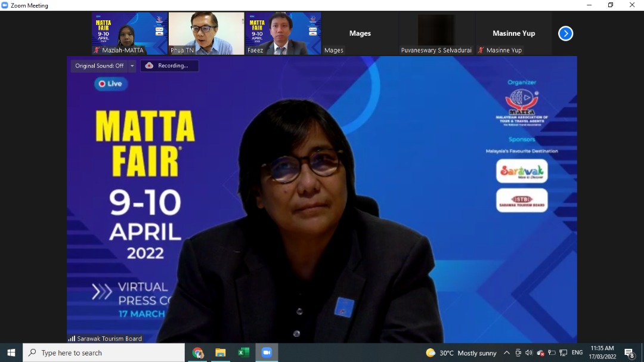Click the battery power tray icon

tap(552, 352)
